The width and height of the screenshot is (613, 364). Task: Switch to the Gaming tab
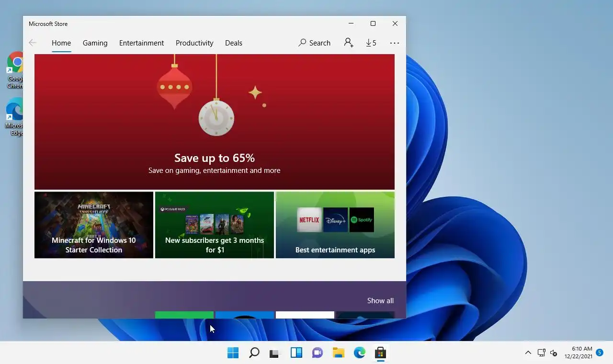pyautogui.click(x=95, y=43)
